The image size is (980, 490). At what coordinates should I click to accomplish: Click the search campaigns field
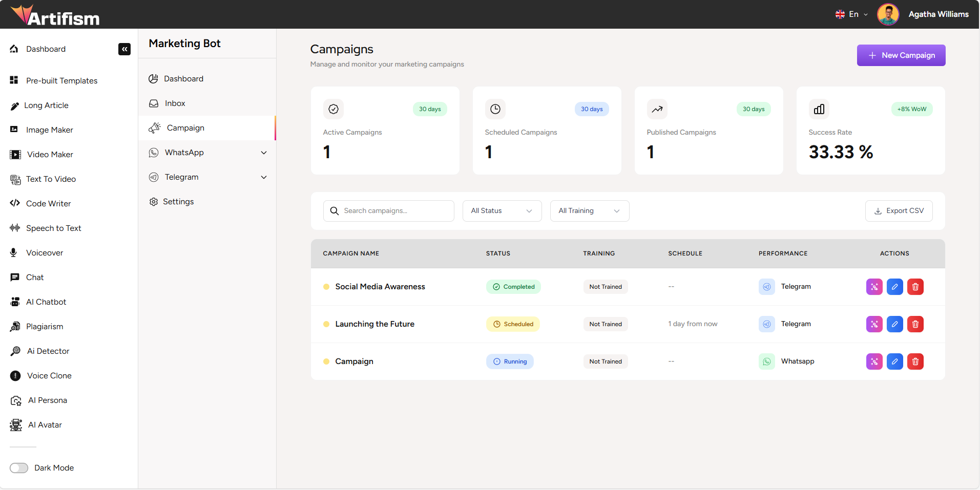388,210
